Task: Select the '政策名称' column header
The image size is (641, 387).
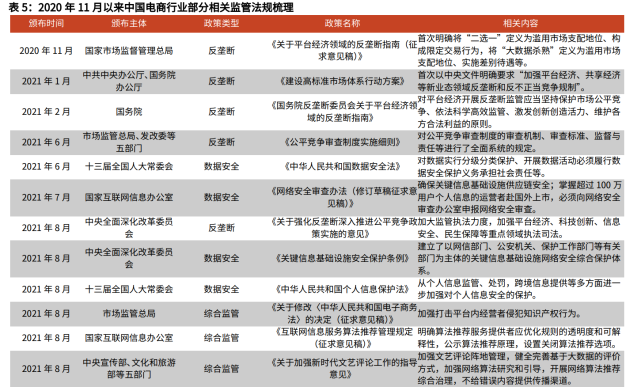Action: (x=343, y=23)
